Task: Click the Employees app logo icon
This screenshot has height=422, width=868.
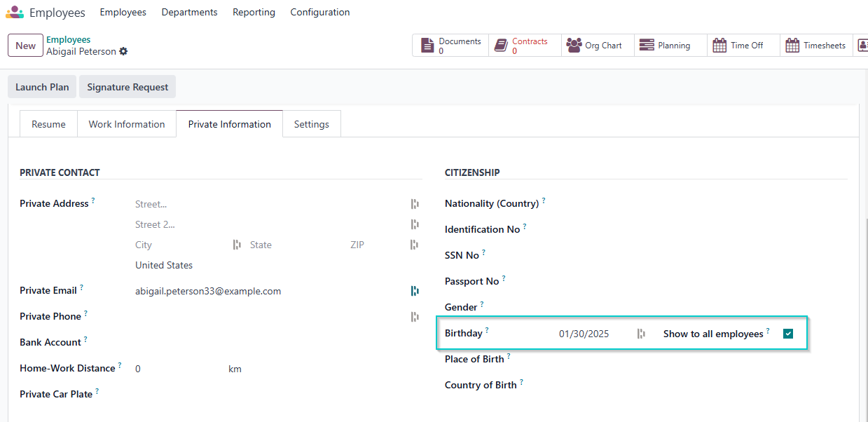Action: click(15, 13)
